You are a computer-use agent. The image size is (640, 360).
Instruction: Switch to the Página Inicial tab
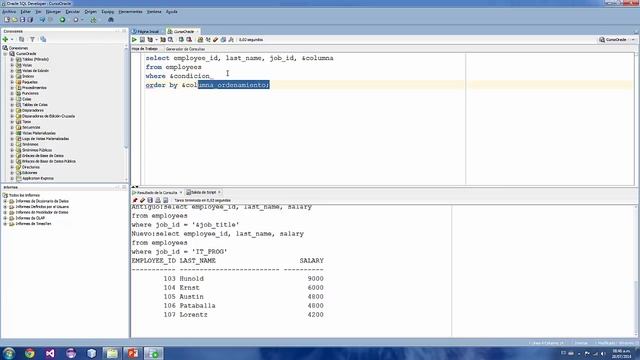(146, 31)
